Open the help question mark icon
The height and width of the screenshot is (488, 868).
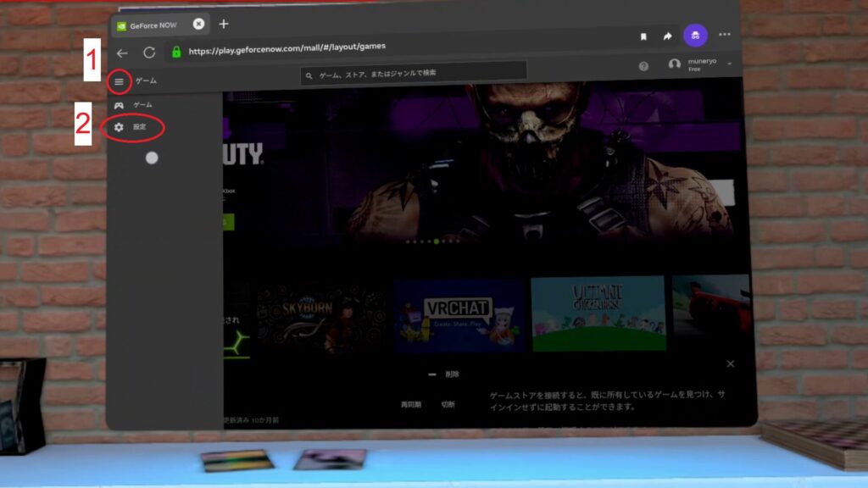pyautogui.click(x=643, y=66)
